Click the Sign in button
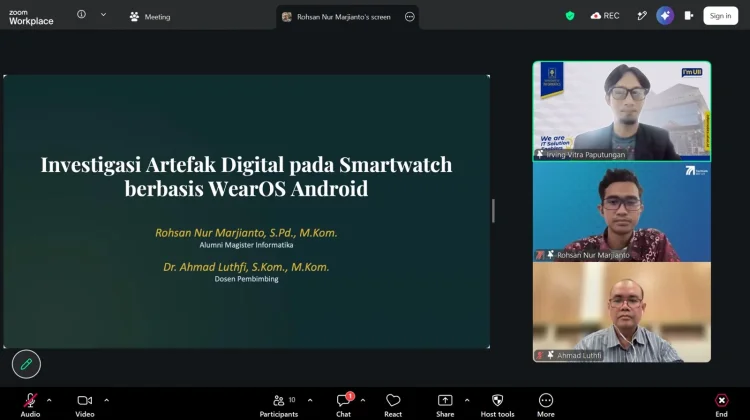The image size is (750, 420). click(x=720, y=16)
